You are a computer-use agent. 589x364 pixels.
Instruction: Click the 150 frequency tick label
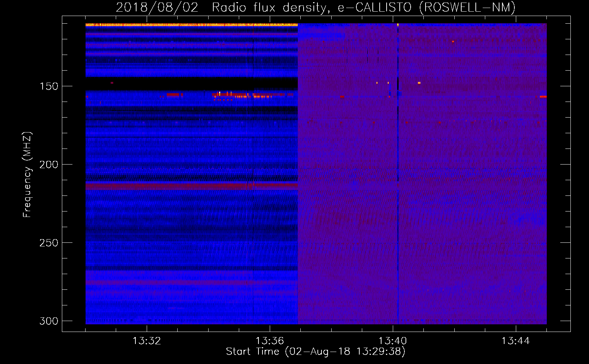(49, 86)
